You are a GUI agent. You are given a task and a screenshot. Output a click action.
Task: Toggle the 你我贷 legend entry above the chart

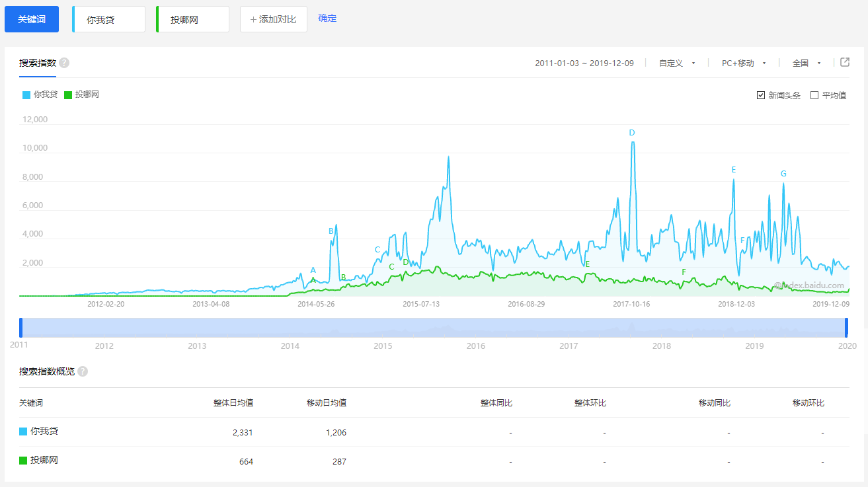coord(40,94)
